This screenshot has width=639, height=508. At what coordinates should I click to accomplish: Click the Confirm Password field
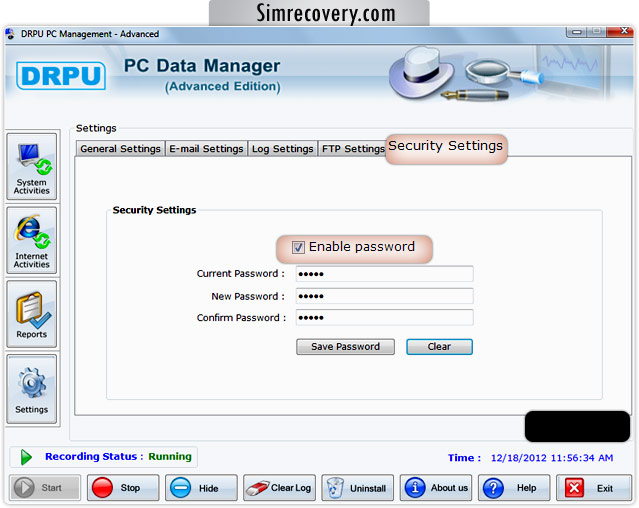tap(385, 318)
